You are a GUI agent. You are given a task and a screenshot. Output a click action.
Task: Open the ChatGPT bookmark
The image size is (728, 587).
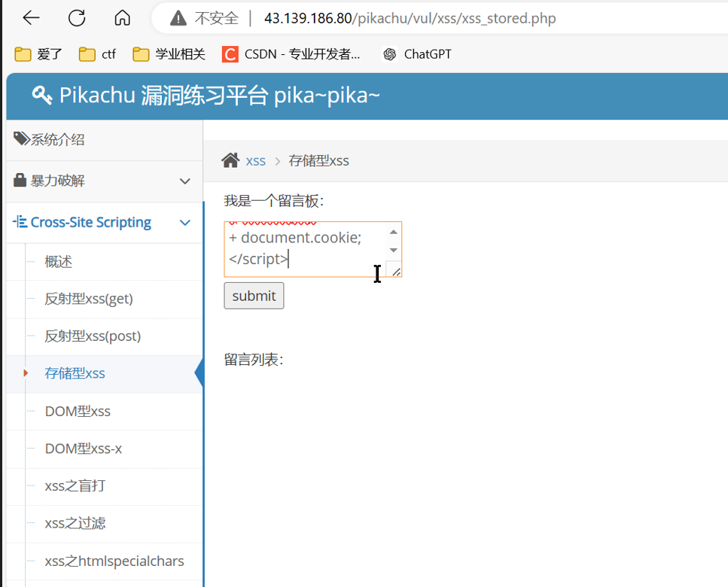(417, 54)
